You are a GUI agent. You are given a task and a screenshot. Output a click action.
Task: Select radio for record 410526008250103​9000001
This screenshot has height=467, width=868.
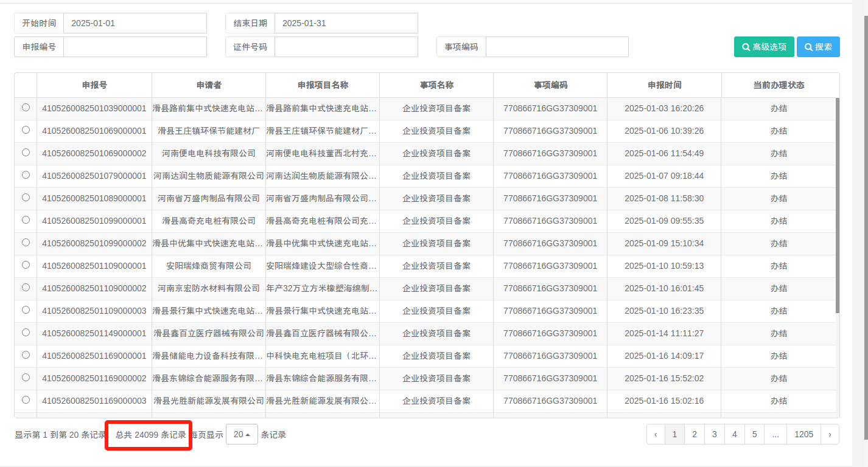[26, 108]
